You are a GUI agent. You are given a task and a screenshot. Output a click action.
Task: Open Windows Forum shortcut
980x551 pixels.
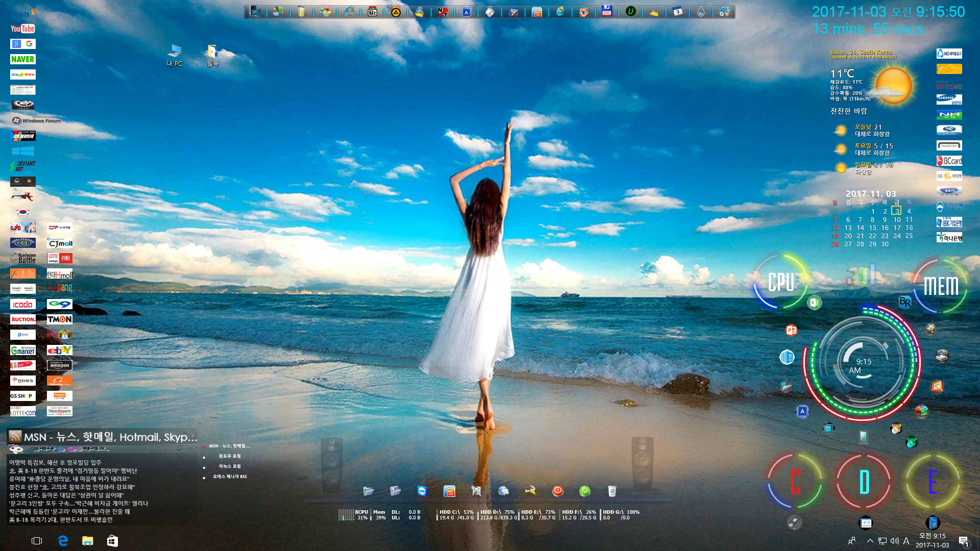click(36, 120)
